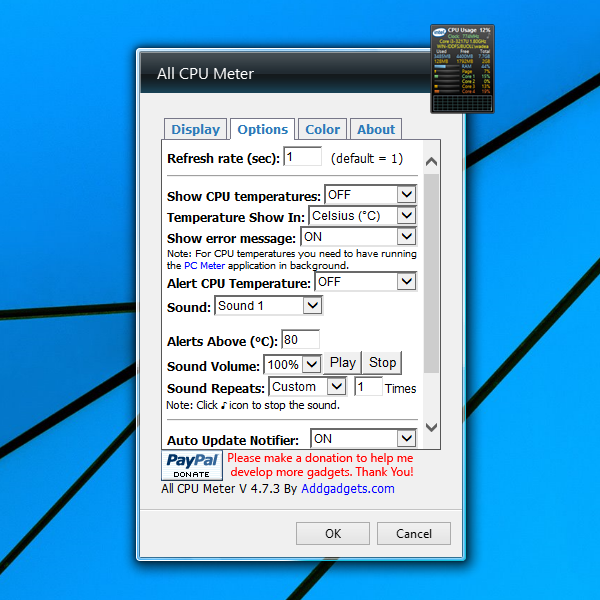Open the PC Meter link
This screenshot has height=600, width=600.
point(204,266)
